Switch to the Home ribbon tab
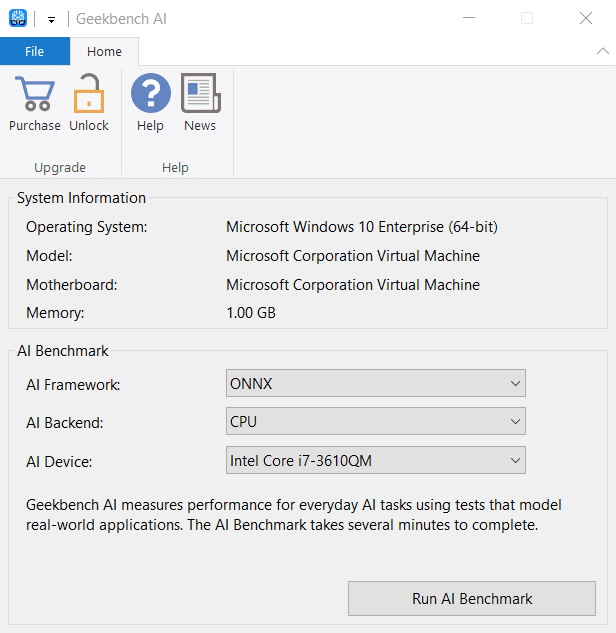Viewport: 616px width, 633px height. [x=104, y=51]
